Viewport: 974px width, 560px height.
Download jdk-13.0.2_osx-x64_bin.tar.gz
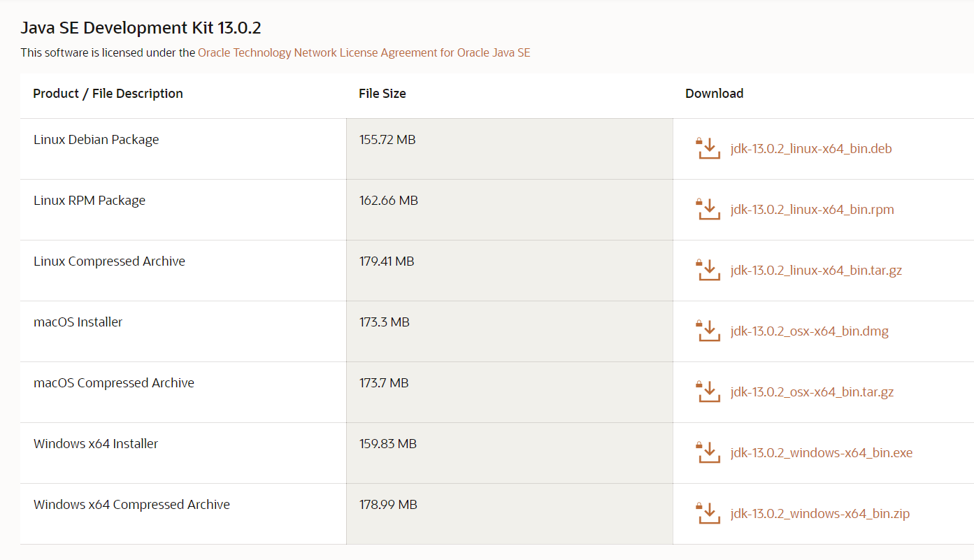[x=812, y=392]
